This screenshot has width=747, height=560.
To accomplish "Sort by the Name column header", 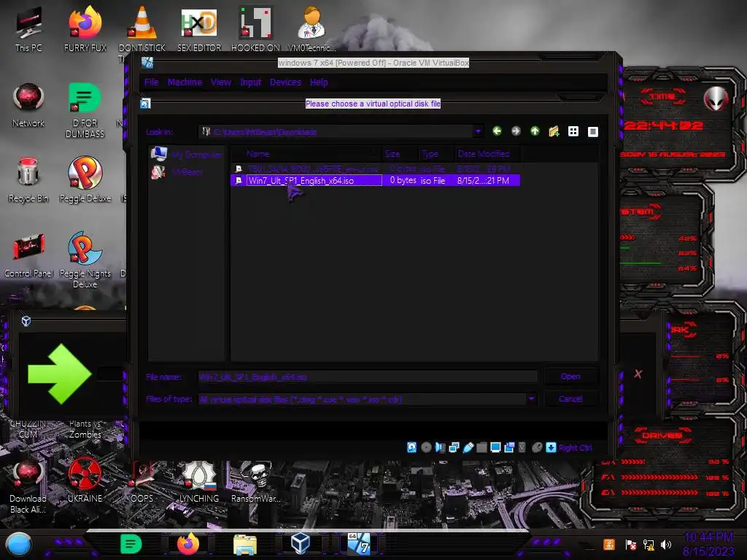I will (307, 154).
